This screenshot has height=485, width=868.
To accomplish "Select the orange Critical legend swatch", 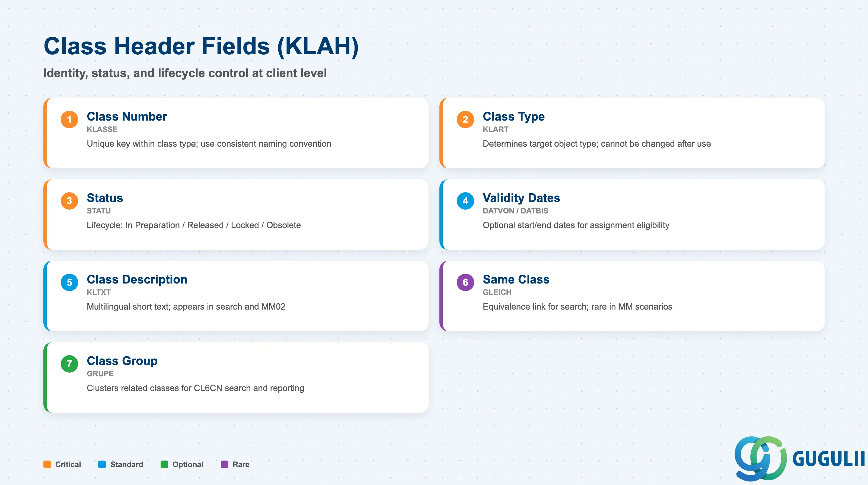I will pyautogui.click(x=47, y=464).
